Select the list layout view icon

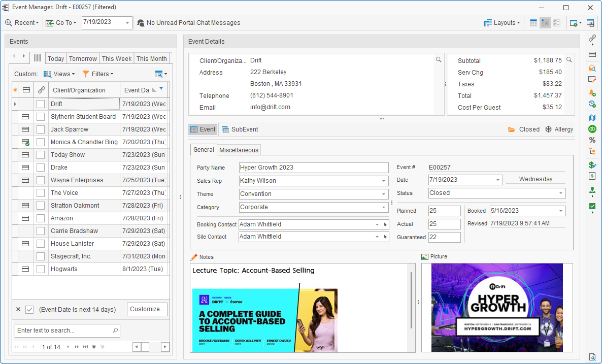[557, 23]
